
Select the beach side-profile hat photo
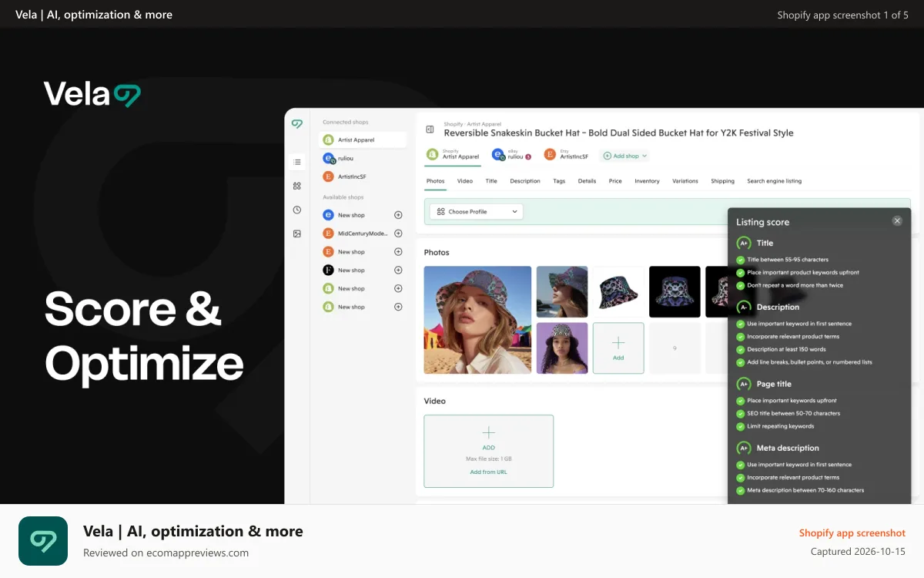pos(562,292)
